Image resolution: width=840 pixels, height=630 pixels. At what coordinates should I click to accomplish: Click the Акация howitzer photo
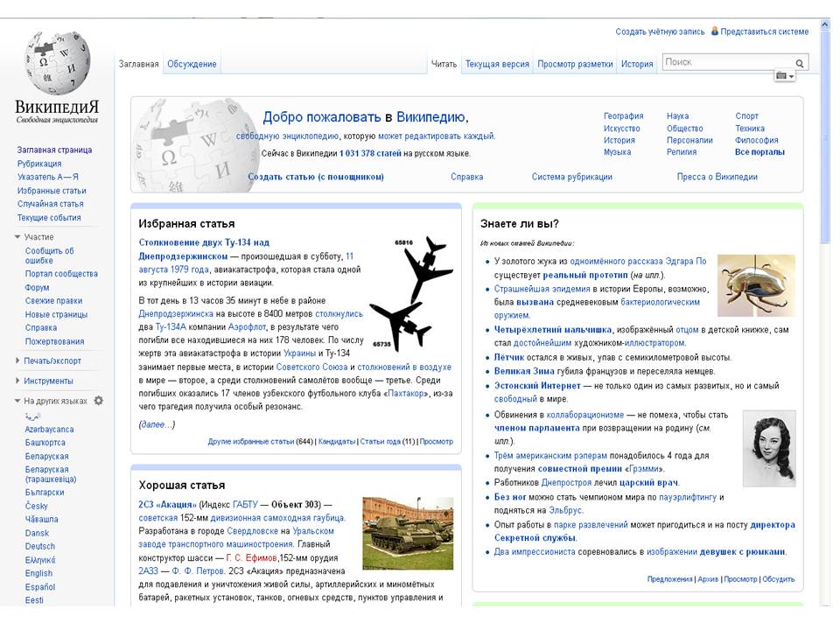coord(408,533)
